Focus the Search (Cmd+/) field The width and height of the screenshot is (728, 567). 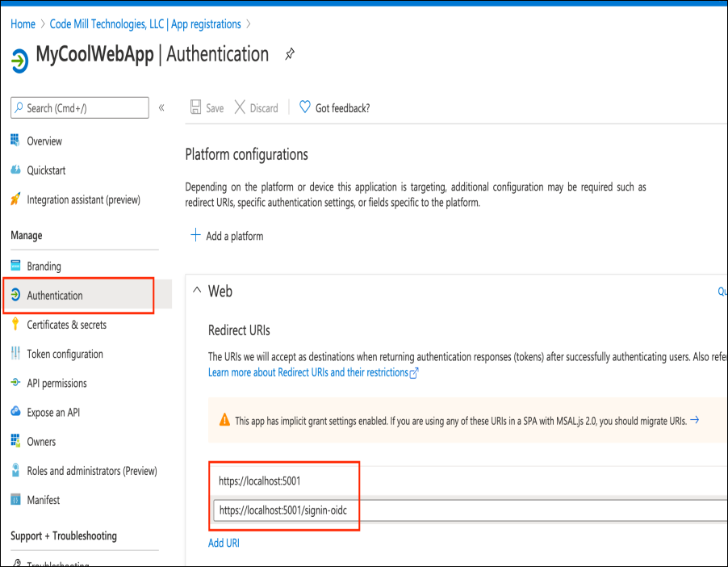pos(80,107)
